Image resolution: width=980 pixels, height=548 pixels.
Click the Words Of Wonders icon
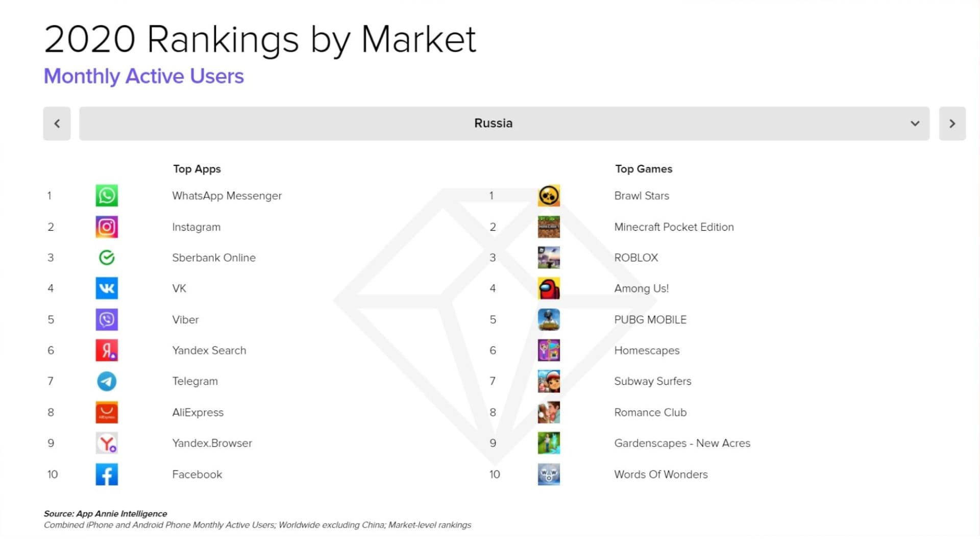549,474
